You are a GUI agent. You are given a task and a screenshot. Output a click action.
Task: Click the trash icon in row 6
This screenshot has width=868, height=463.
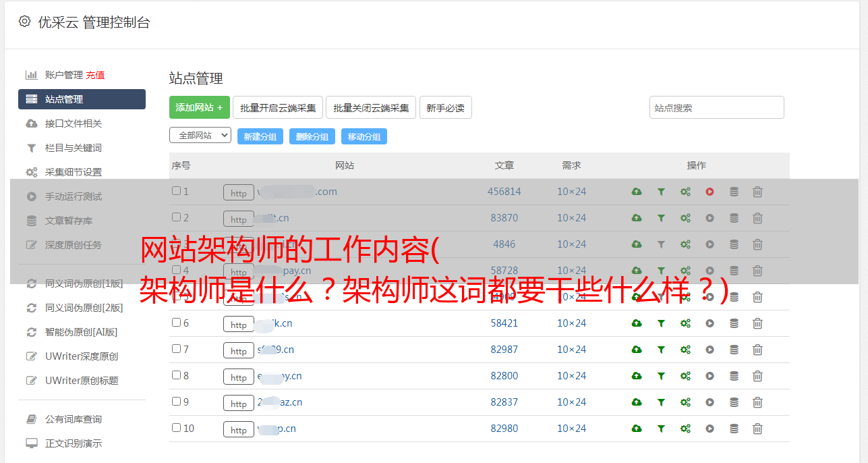point(757,323)
